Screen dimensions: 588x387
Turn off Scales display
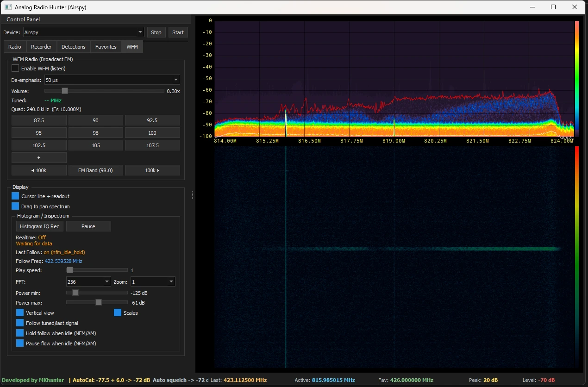click(x=118, y=312)
